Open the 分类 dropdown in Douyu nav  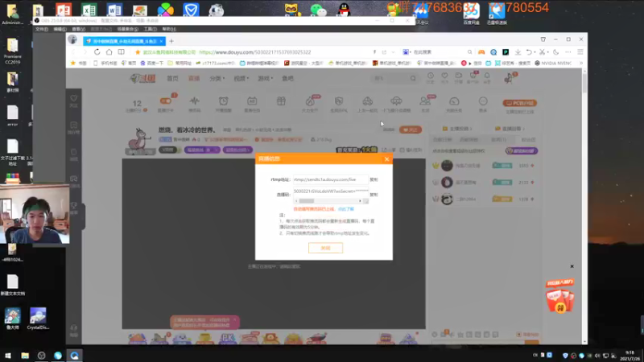click(x=217, y=78)
